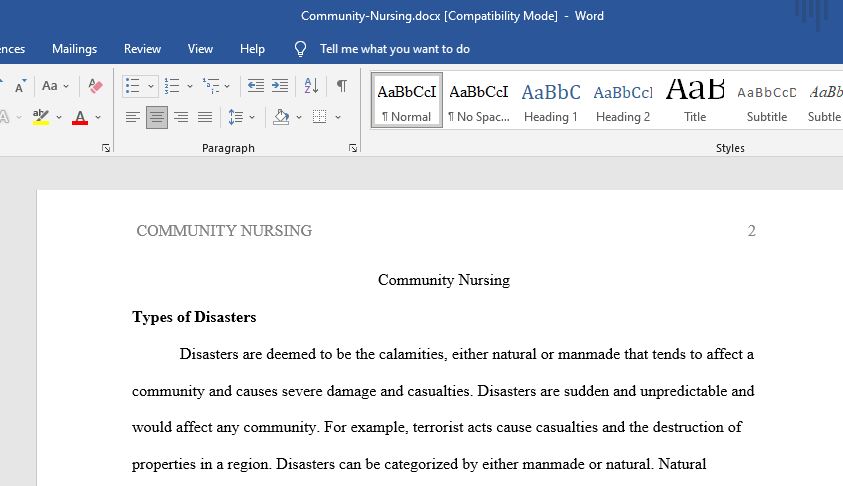The height and width of the screenshot is (486, 843).
Task: Open multilevel list dropdown arrow
Action: (227, 86)
